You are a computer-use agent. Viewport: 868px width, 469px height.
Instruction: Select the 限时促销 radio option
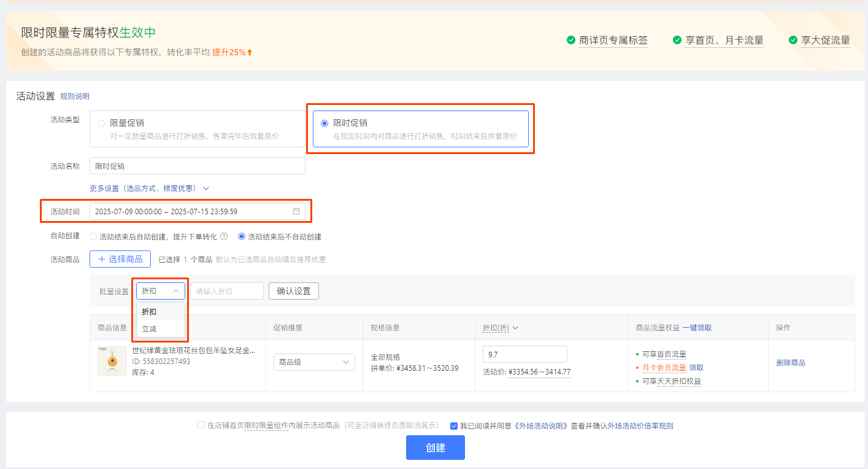point(325,123)
